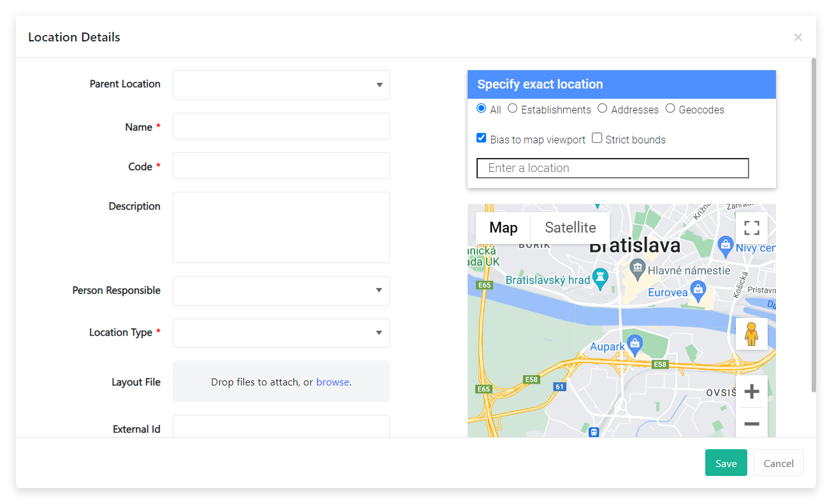Image resolution: width=832 pixels, height=504 pixels.
Task: Click the Hlavné námestie landmark marker
Action: [x=637, y=268]
